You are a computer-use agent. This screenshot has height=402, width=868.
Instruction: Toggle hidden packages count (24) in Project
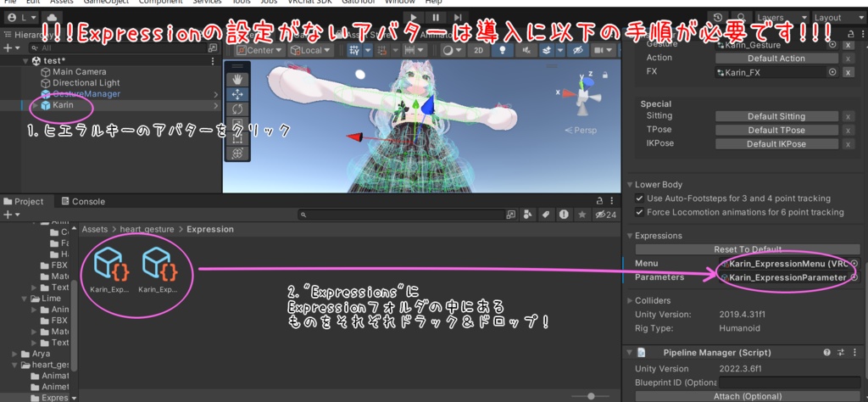605,215
